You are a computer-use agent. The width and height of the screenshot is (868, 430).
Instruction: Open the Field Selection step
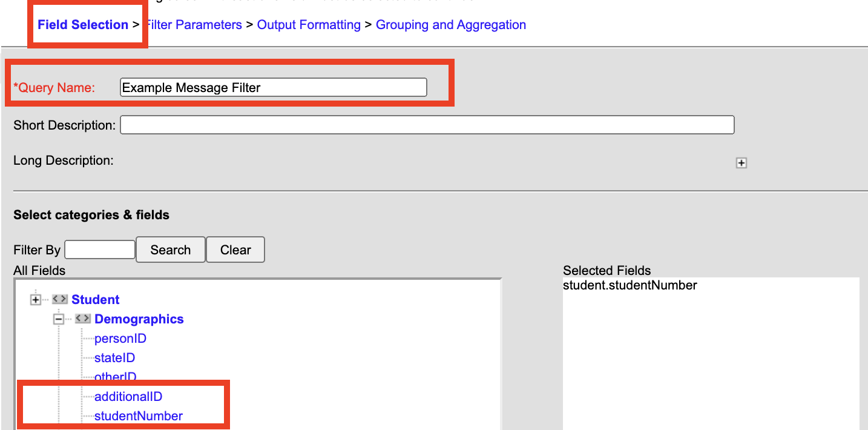point(83,25)
